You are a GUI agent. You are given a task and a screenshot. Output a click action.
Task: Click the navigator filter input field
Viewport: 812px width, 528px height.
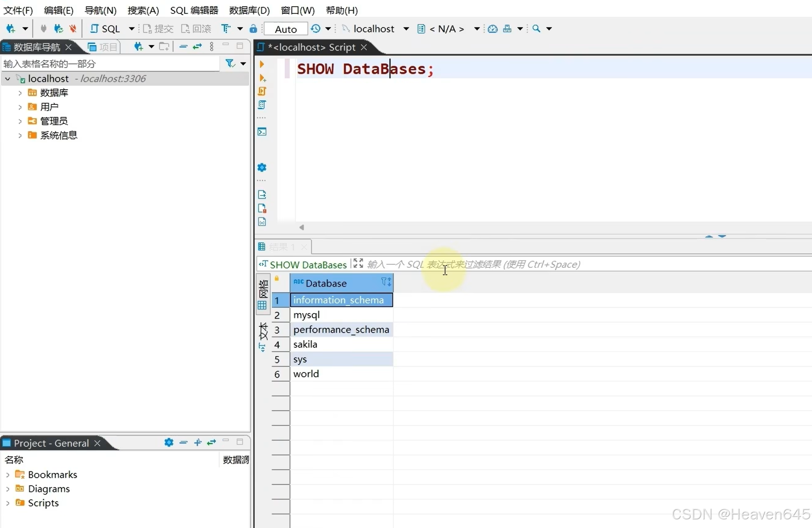pyautogui.click(x=111, y=64)
